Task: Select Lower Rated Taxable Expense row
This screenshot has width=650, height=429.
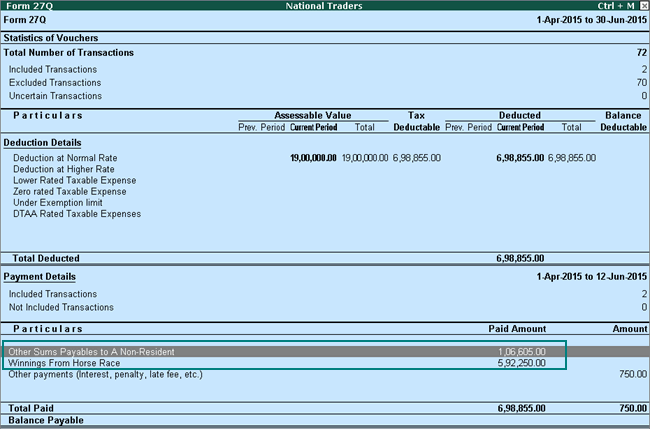Action: (x=325, y=180)
